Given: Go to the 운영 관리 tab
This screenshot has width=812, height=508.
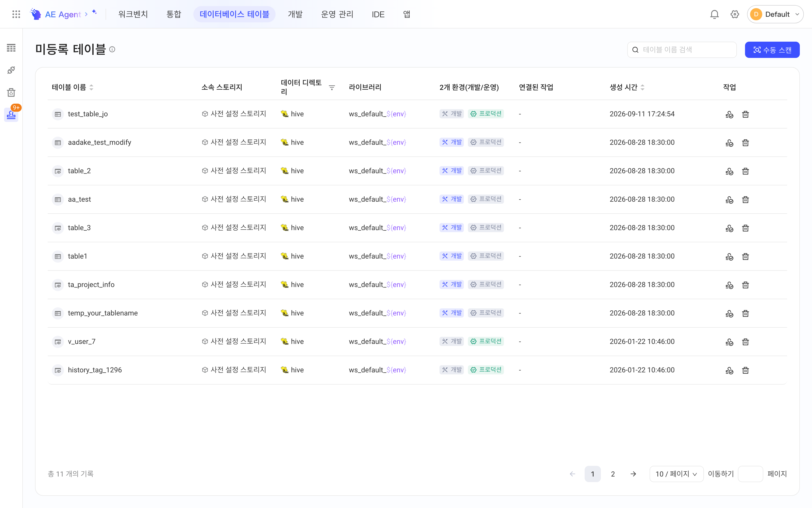Looking at the screenshot, I should point(337,14).
